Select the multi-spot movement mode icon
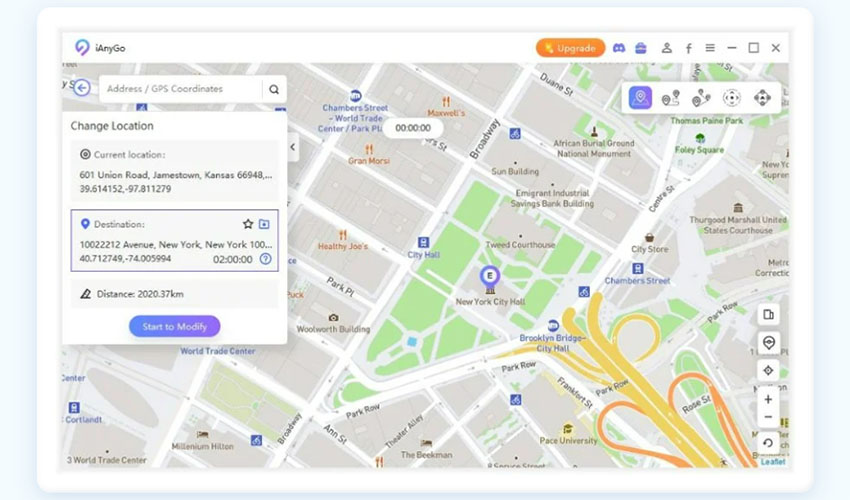The image size is (850, 500). click(701, 98)
